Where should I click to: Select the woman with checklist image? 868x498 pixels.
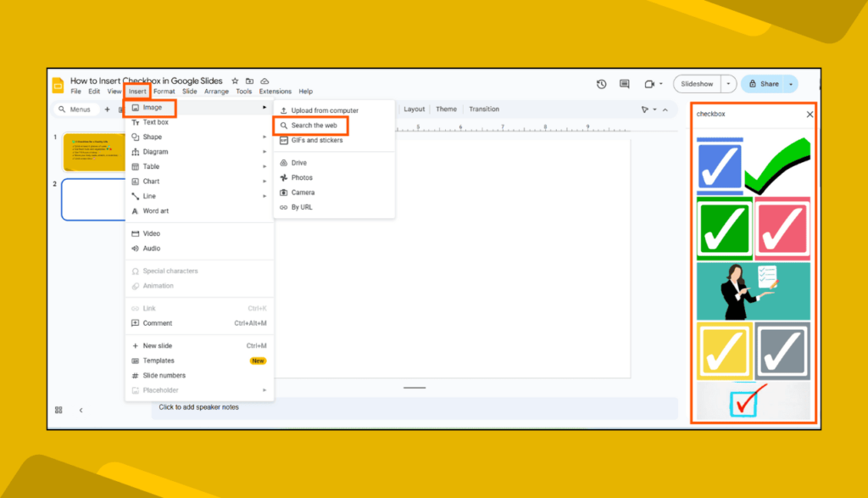(754, 291)
